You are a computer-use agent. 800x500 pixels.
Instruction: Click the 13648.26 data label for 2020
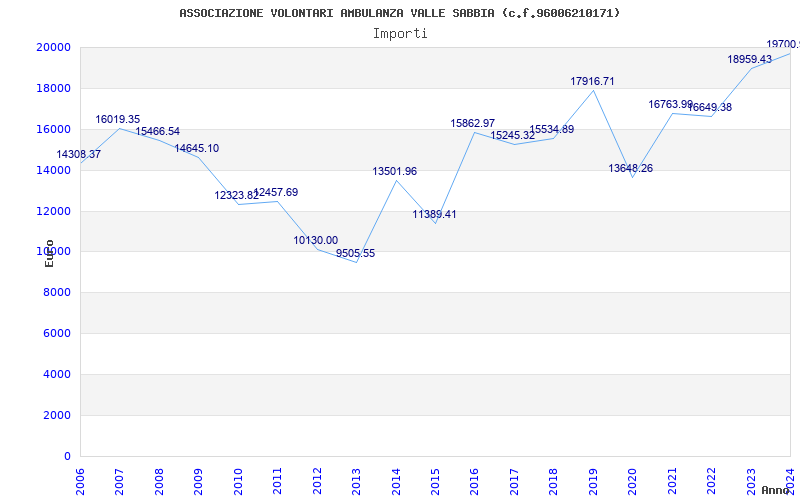click(631, 168)
